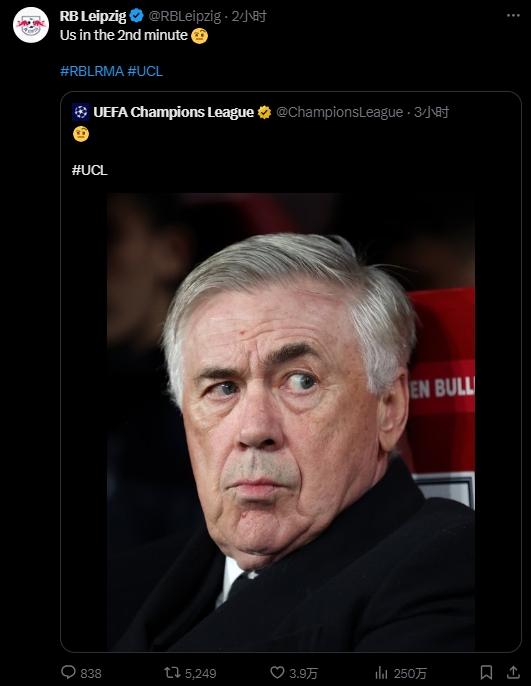Open the reply icon with 838 comments
Image resolution: width=531 pixels, height=686 pixels.
tap(68, 672)
